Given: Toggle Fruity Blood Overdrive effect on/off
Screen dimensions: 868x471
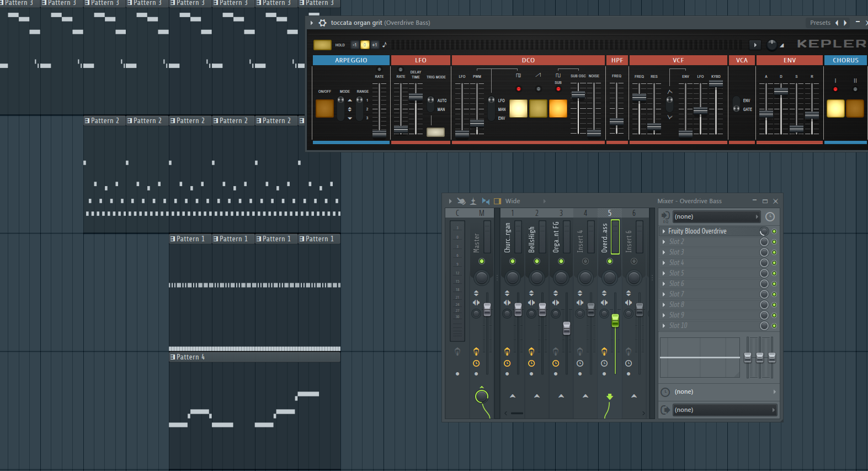Looking at the screenshot, I should click(x=774, y=231).
